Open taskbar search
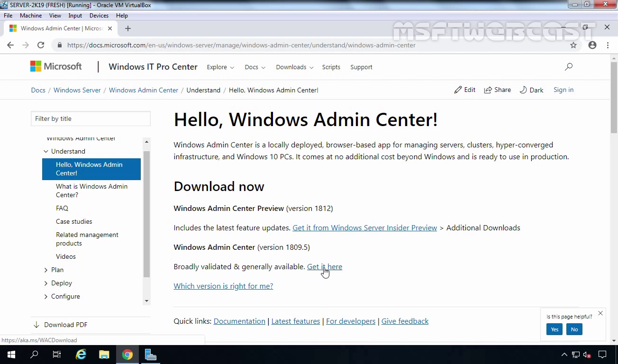 34,355
